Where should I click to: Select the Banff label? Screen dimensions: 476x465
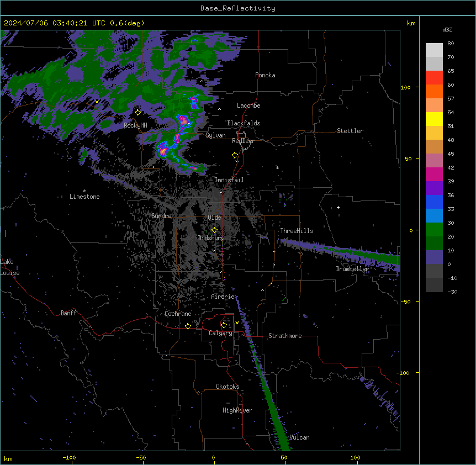(x=68, y=313)
